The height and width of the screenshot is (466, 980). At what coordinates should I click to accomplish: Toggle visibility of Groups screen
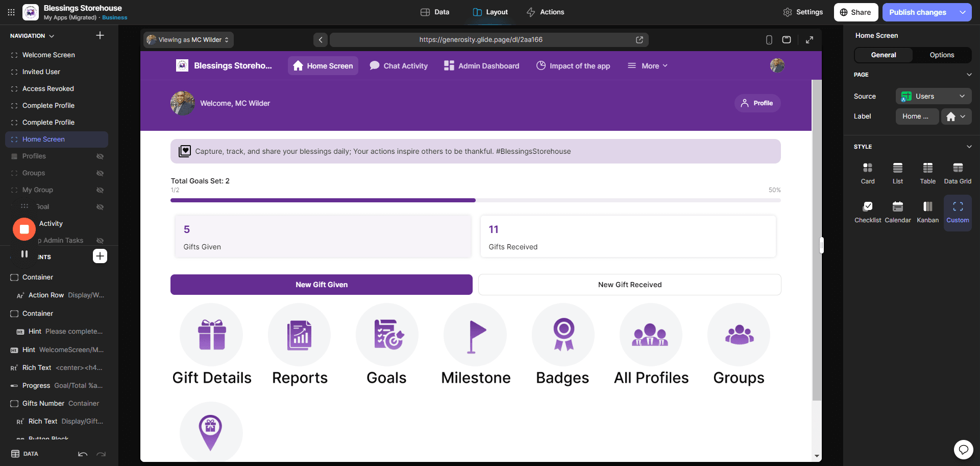click(100, 173)
